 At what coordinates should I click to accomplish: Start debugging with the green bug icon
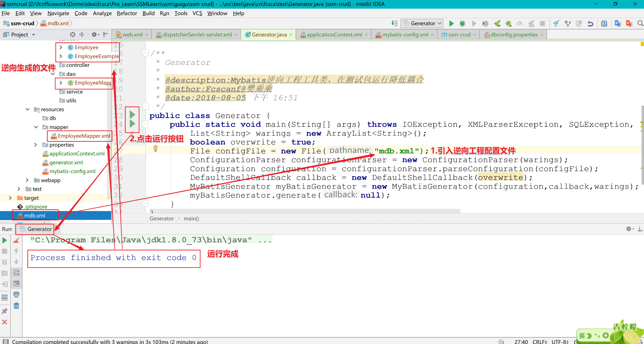point(462,24)
